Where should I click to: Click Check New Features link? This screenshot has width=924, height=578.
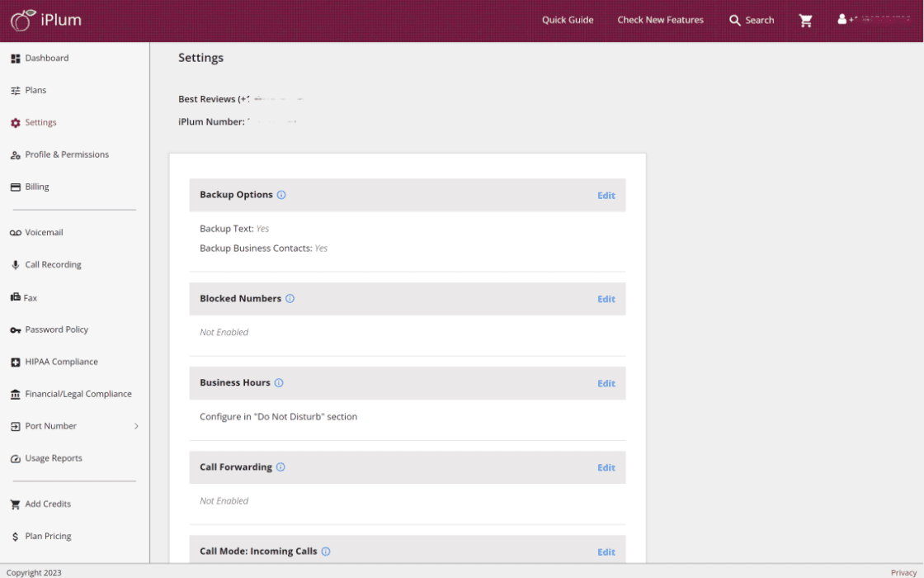(660, 21)
